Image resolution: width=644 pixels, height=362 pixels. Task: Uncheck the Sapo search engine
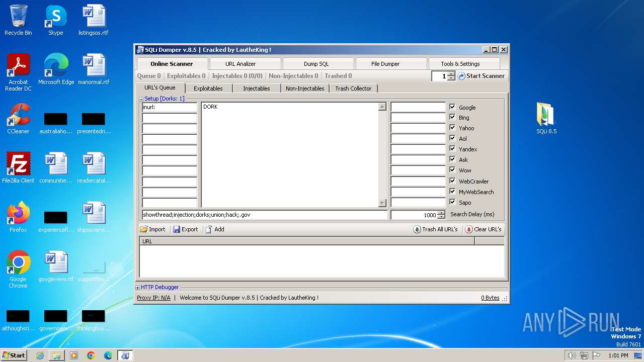coord(452,202)
